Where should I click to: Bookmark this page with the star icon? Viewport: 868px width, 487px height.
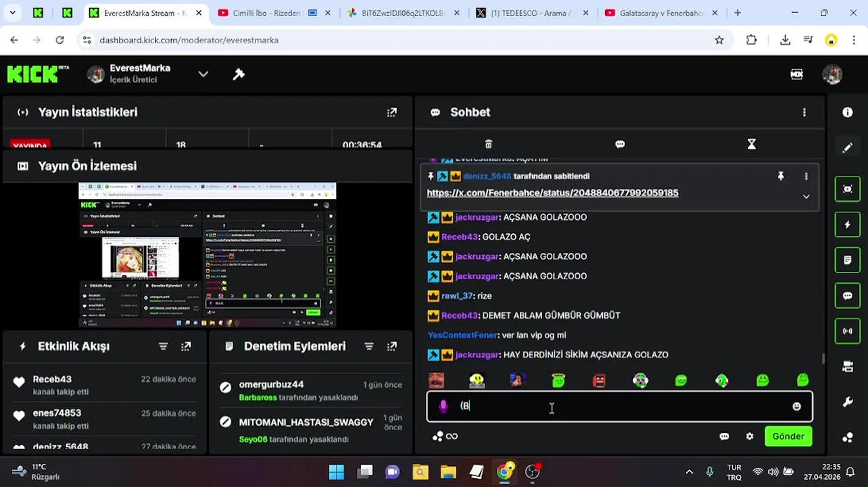click(719, 40)
